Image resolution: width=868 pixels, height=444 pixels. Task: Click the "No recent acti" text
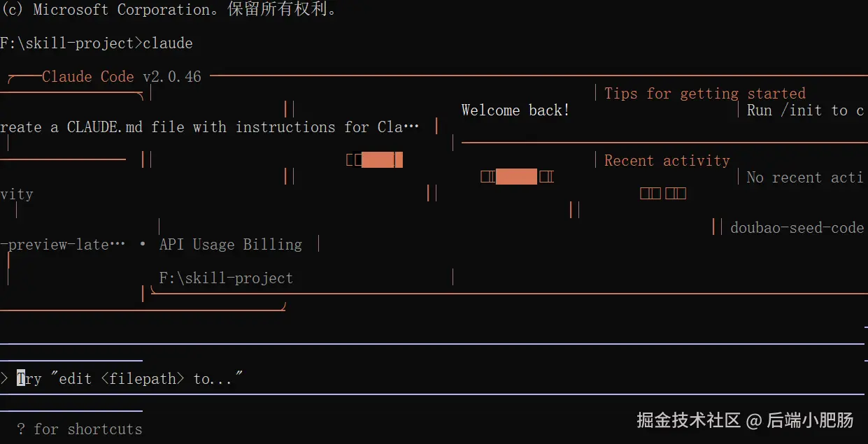tap(805, 178)
